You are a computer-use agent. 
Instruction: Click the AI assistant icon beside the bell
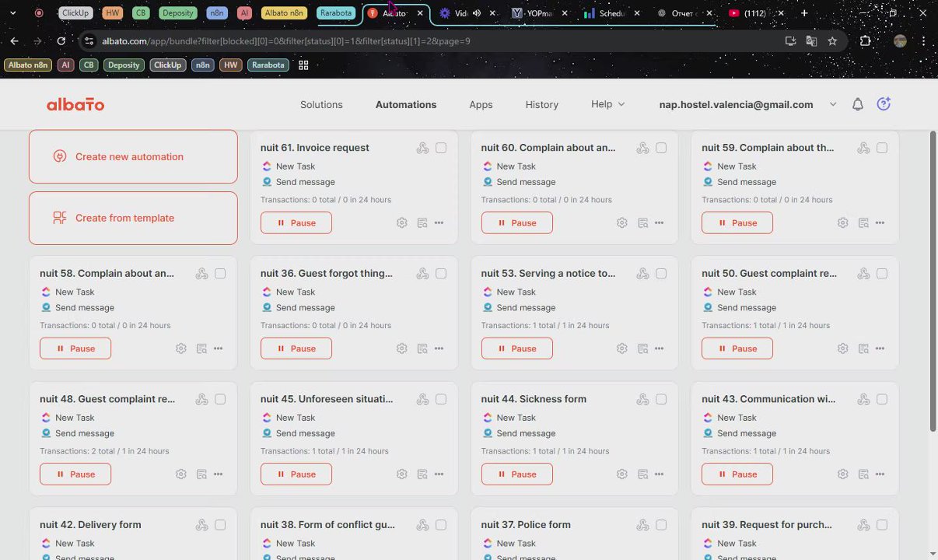[x=884, y=104]
